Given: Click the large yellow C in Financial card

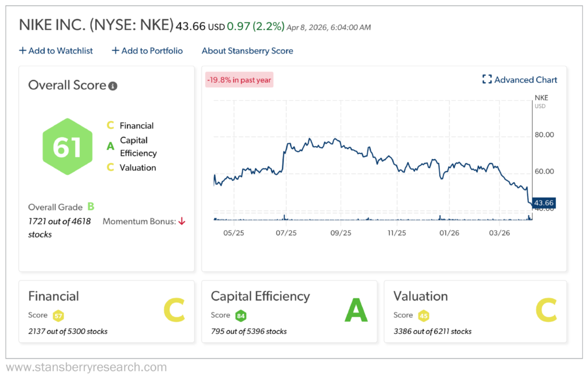Looking at the screenshot, I should pos(173,310).
